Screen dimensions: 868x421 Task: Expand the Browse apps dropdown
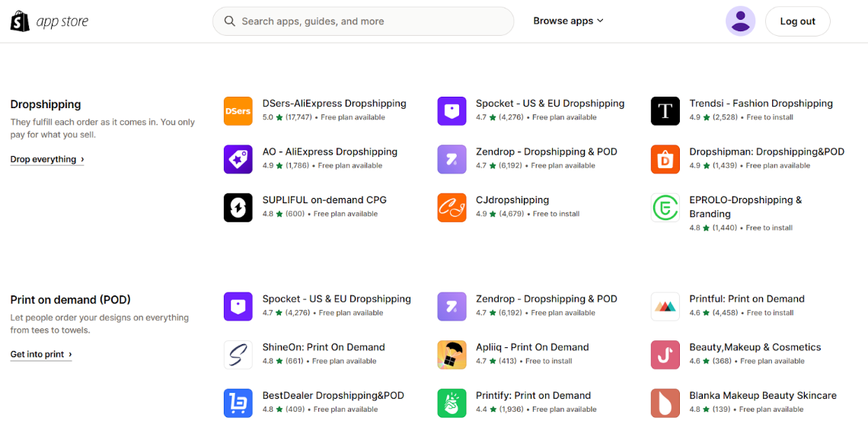click(x=568, y=21)
